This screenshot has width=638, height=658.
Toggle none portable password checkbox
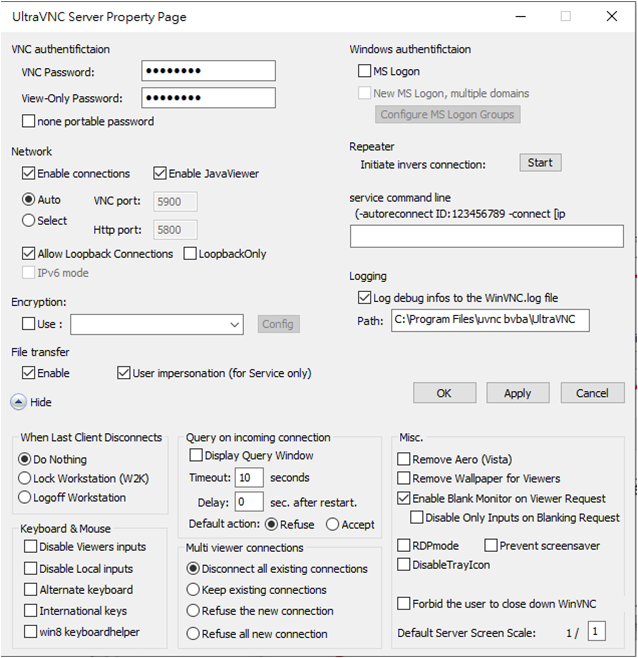click(x=29, y=121)
